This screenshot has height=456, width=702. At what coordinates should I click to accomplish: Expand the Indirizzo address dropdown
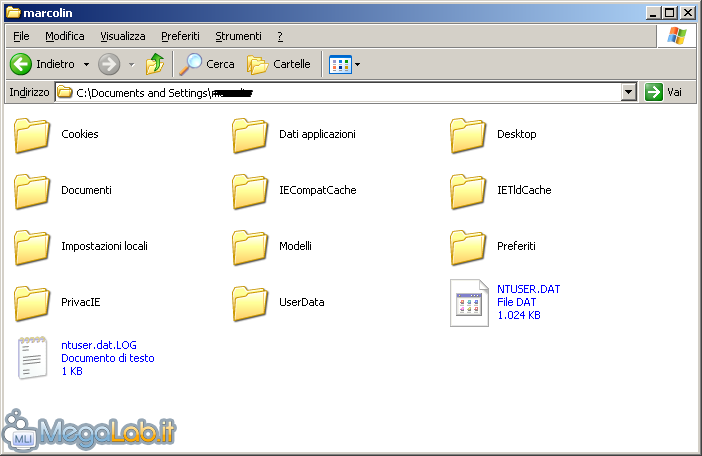(x=629, y=92)
